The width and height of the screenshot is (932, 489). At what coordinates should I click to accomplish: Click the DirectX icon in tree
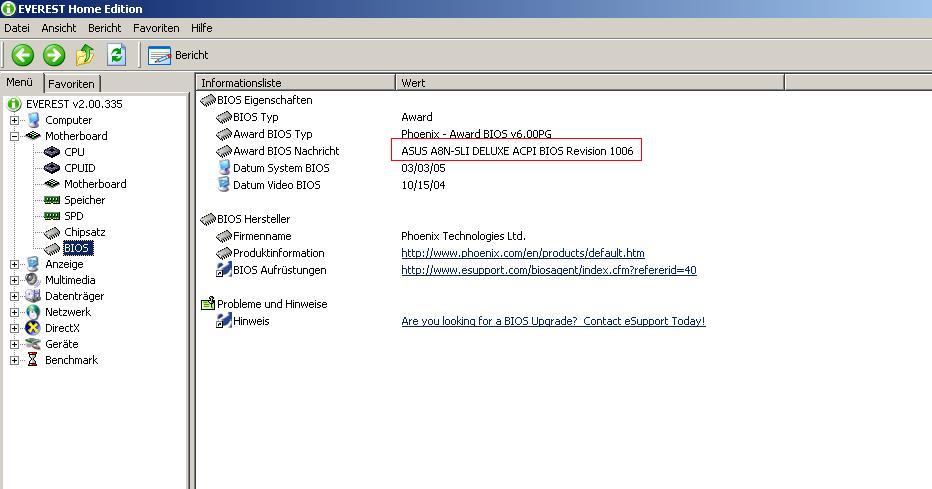click(33, 328)
